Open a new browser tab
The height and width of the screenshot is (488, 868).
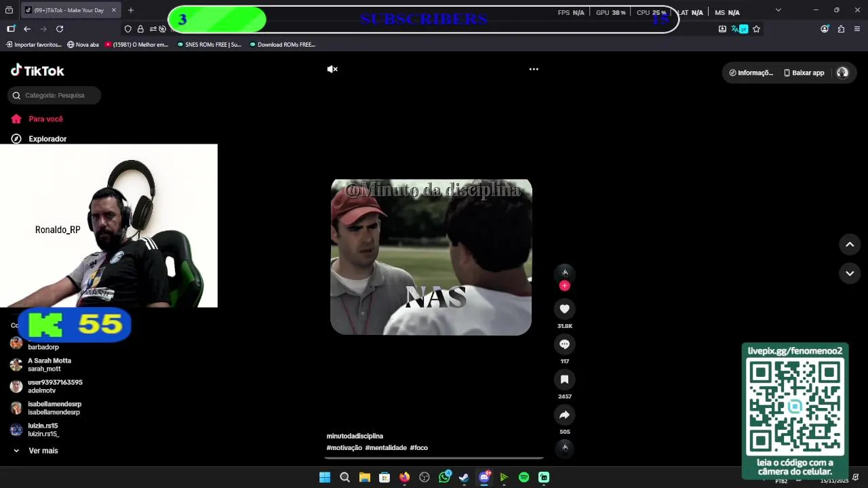point(131,10)
